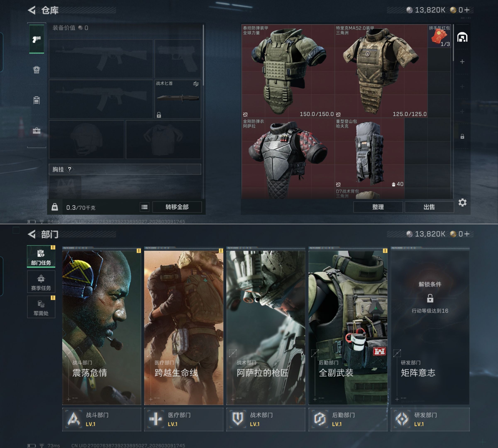The width and height of the screenshot is (498, 448).
Task: Open warehouse settings gear icon
Action: click(x=462, y=203)
